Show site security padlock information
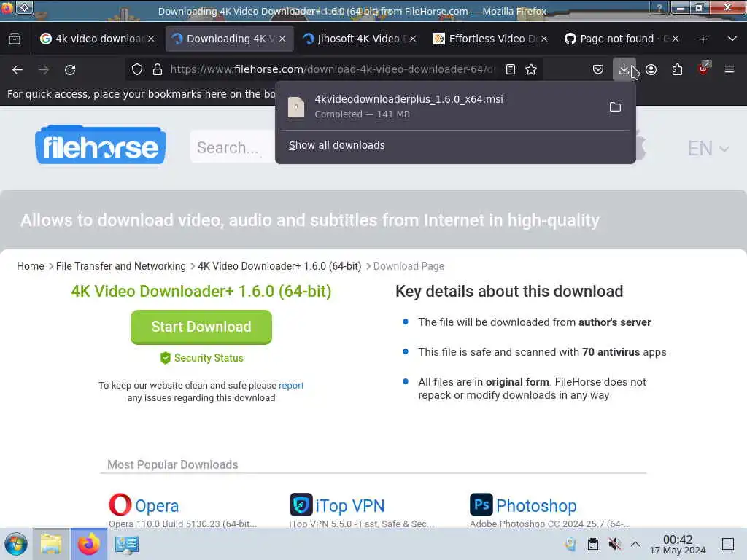The width and height of the screenshot is (747, 560). pyautogui.click(x=158, y=69)
